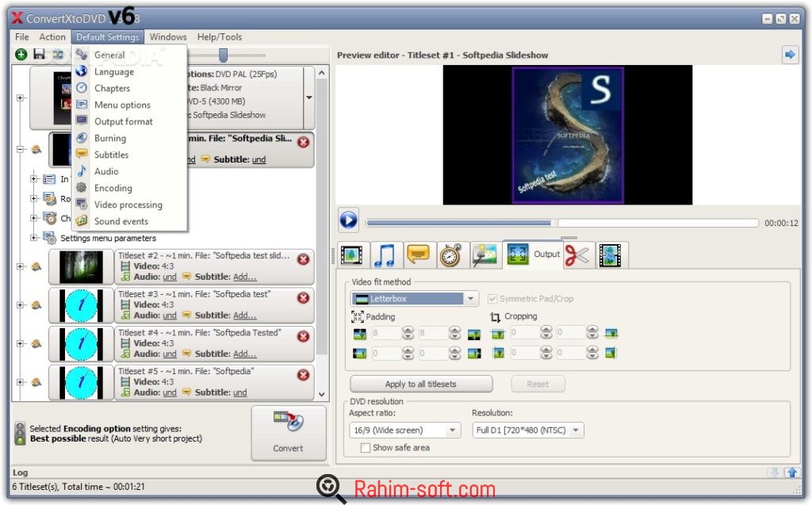Open the Resolution Full D1 dropdown

[x=576, y=430]
